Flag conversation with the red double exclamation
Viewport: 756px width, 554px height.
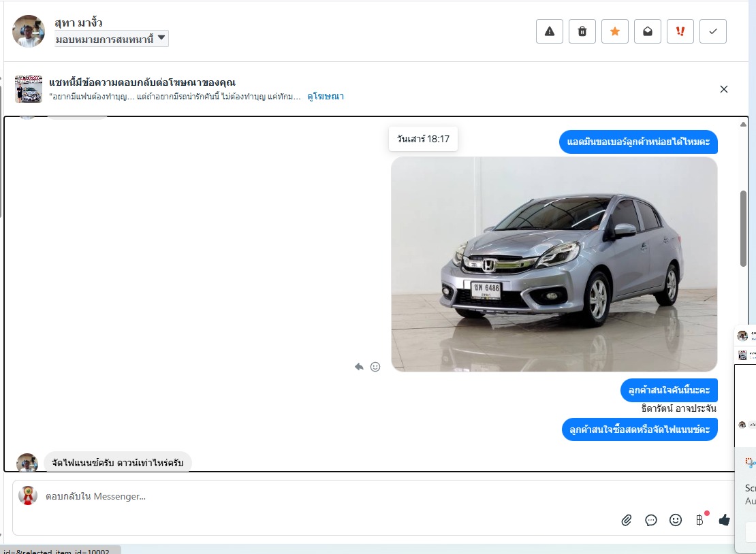tap(680, 31)
